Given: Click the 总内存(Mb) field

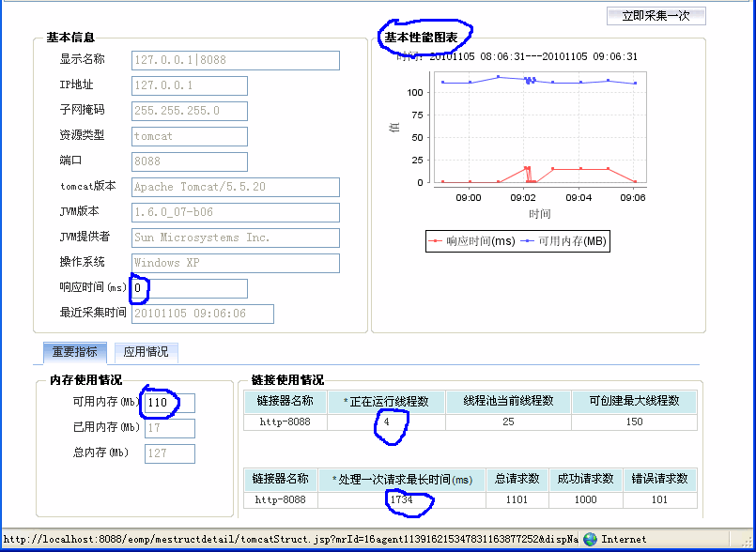Looking at the screenshot, I should (x=170, y=453).
